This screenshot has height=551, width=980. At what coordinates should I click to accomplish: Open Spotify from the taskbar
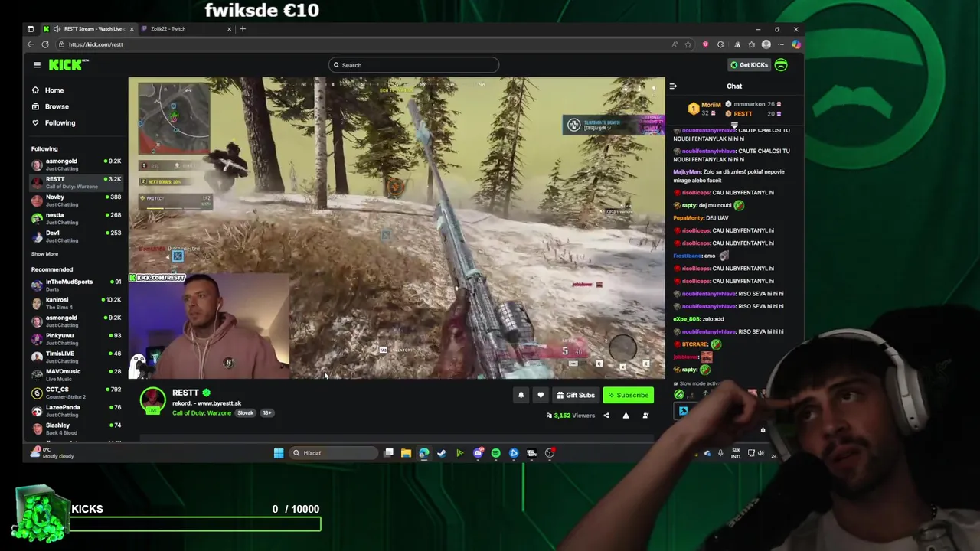click(x=495, y=453)
